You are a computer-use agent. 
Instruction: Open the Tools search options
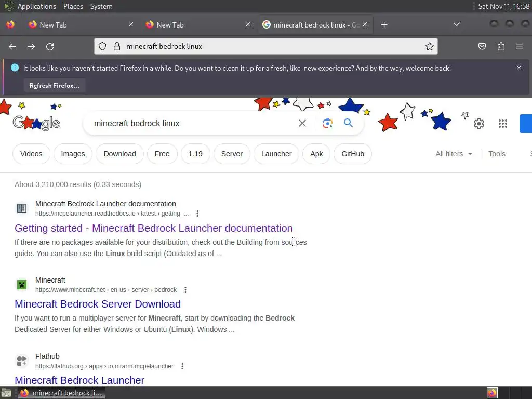[497, 154]
